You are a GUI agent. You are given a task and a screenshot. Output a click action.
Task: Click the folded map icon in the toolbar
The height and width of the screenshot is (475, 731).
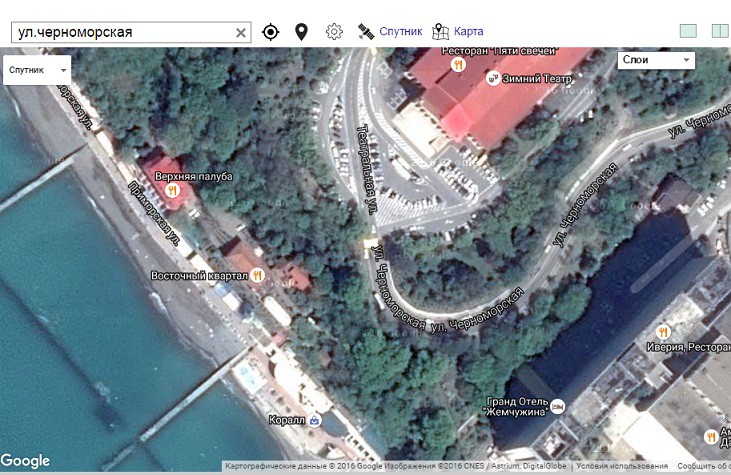point(441,32)
